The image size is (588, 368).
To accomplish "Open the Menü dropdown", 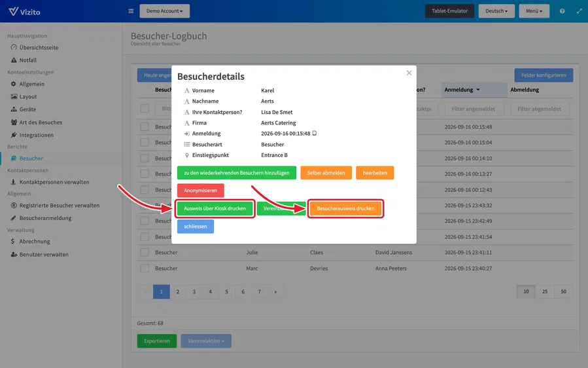I will (x=534, y=11).
